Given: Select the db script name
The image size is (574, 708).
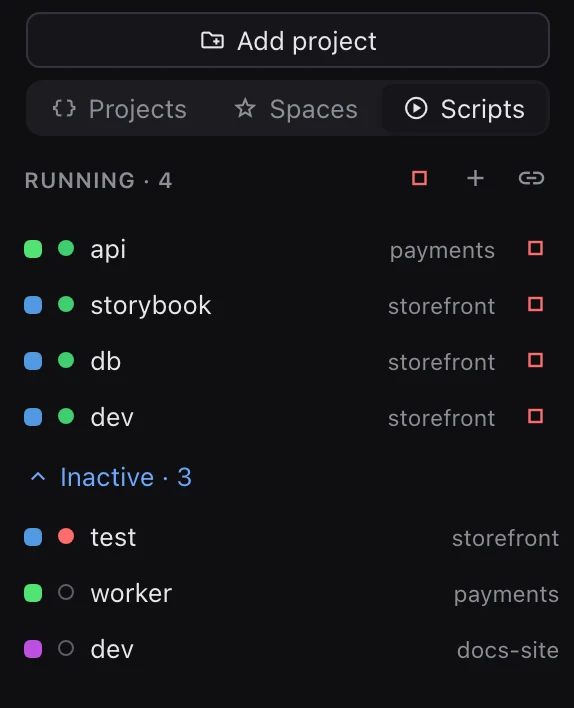Looking at the screenshot, I should coord(106,361).
